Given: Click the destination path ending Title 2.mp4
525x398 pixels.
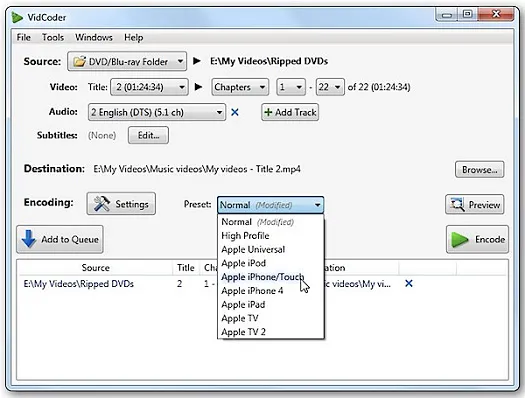Looking at the screenshot, I should tap(197, 169).
